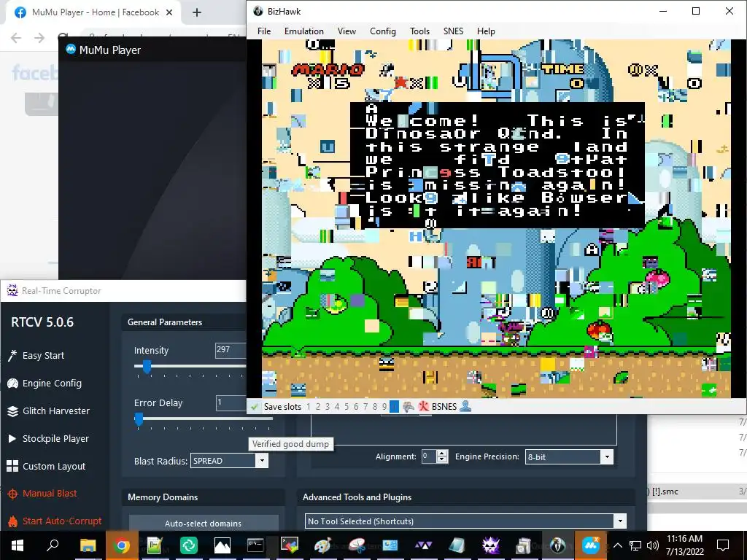Select save slot 9
Screen dimensions: 747x560
click(384, 407)
